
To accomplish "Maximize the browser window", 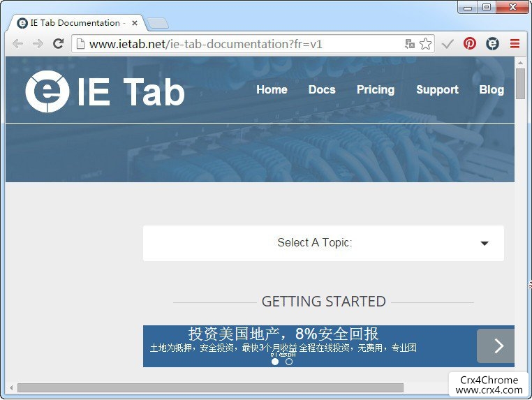I will (x=487, y=7).
